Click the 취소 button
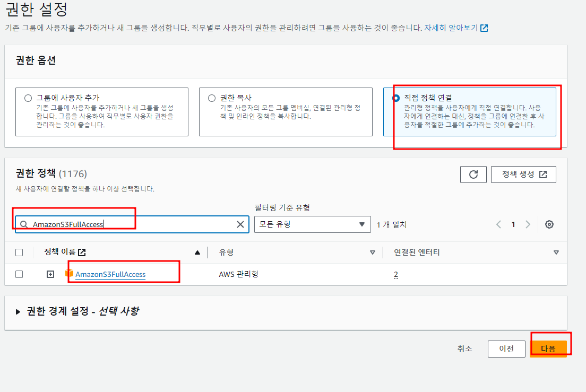 464,349
